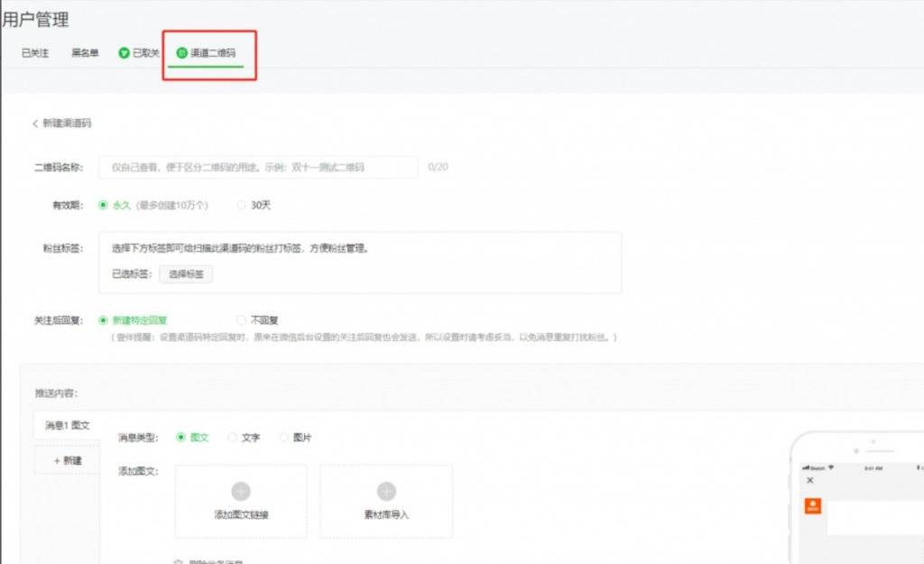Screen dimensions: 924x564
Task: Select the 永久 validity radio button
Action: tap(103, 205)
